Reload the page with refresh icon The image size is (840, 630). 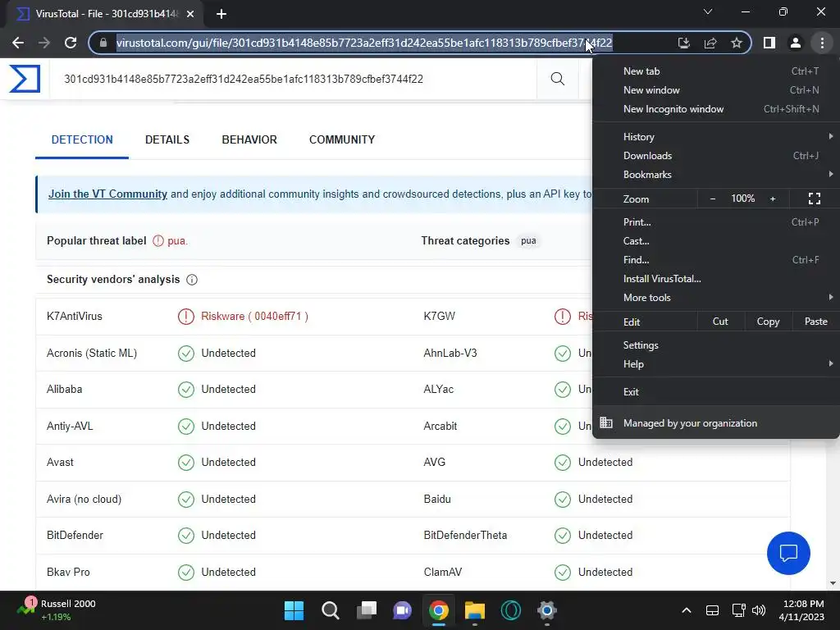click(x=71, y=43)
